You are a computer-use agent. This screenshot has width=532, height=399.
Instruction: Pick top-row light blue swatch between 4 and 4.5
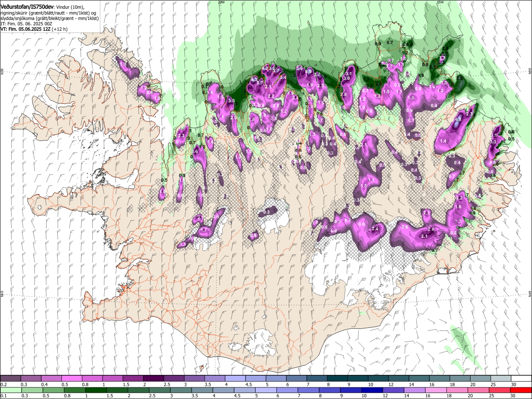tap(235, 379)
